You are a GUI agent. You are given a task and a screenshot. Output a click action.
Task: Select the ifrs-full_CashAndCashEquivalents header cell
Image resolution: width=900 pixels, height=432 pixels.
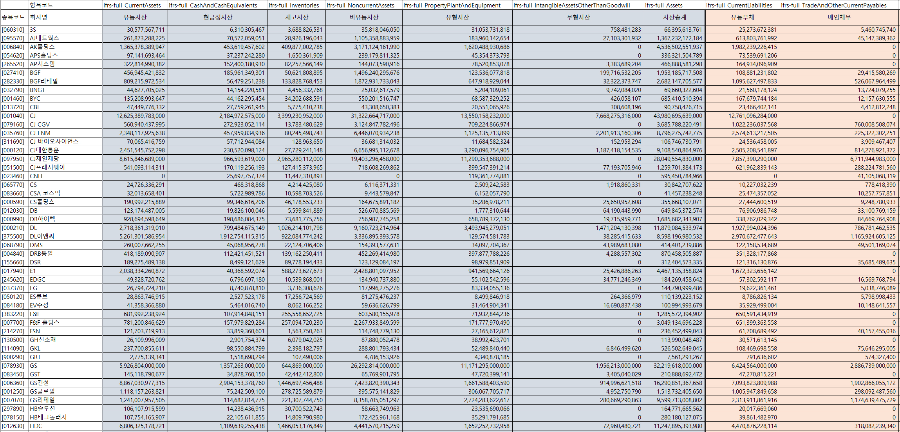pyautogui.click(x=218, y=5)
